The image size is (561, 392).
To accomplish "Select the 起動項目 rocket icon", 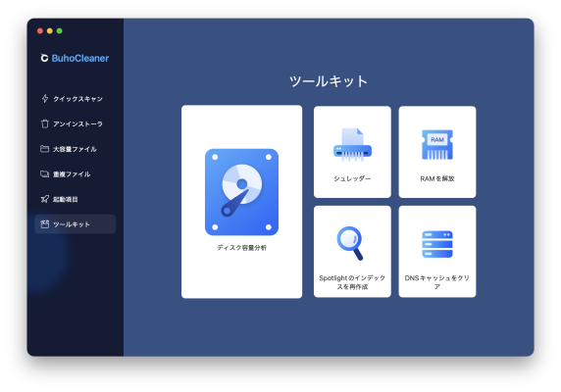I will (x=45, y=199).
